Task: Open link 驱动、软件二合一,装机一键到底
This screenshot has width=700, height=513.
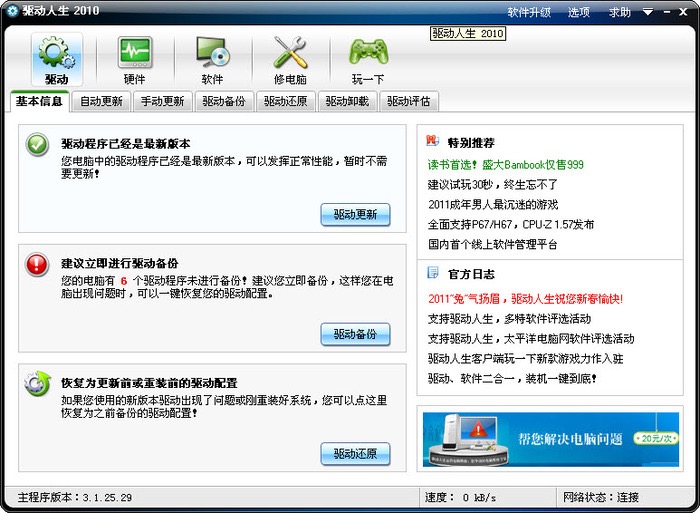Action: (x=512, y=379)
